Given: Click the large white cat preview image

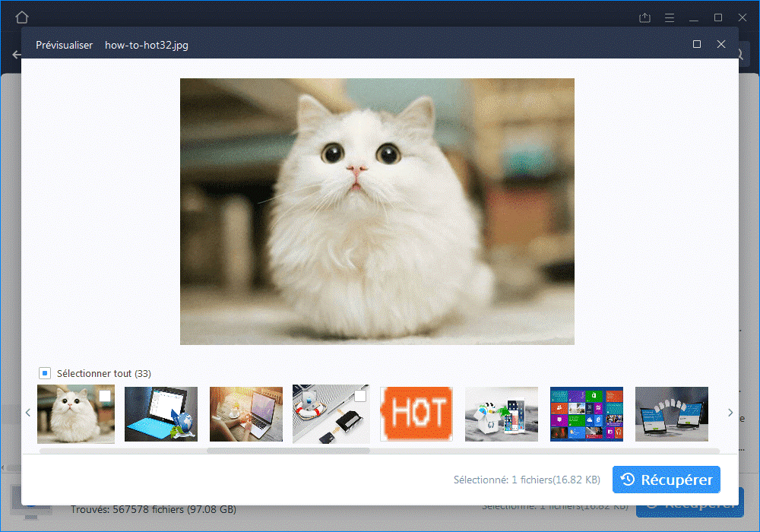Looking at the screenshot, I should point(377,211).
